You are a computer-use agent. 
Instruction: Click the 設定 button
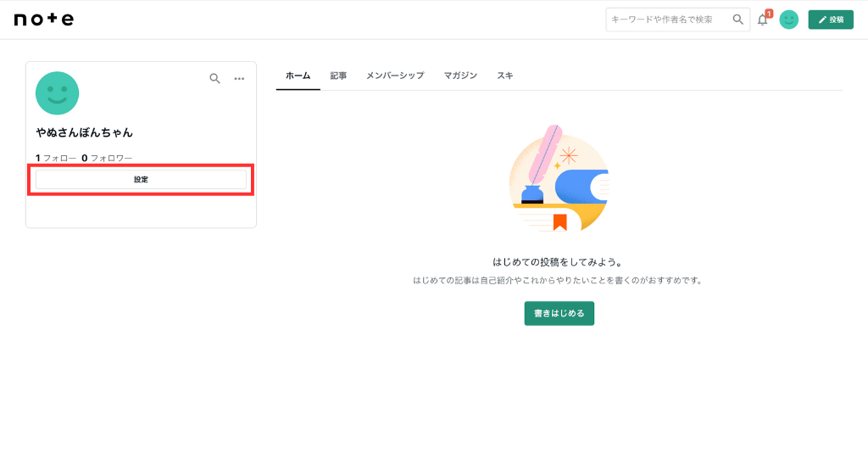141,180
